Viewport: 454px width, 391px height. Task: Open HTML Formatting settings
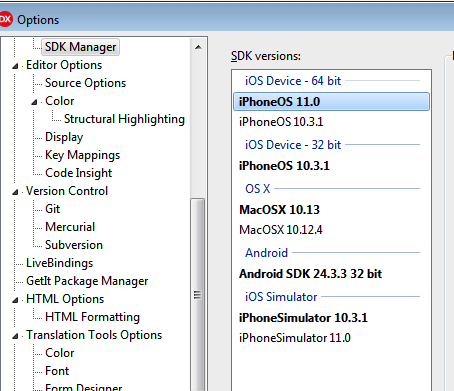92,317
